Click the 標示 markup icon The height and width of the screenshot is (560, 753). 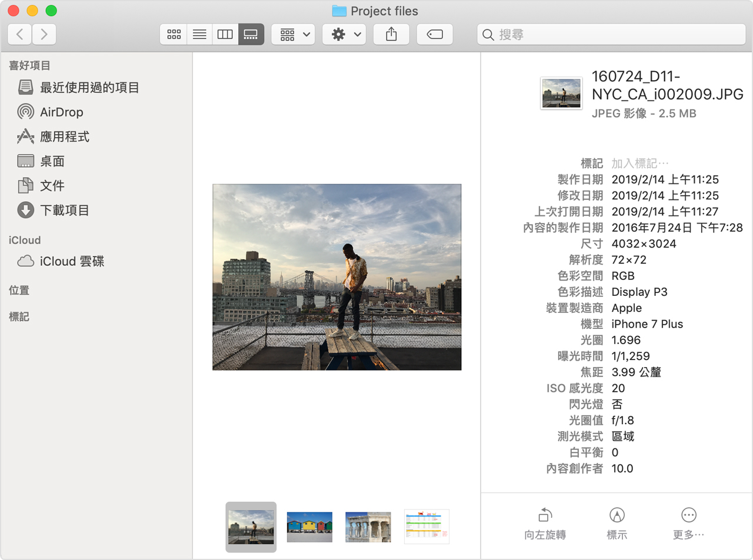[x=617, y=523]
